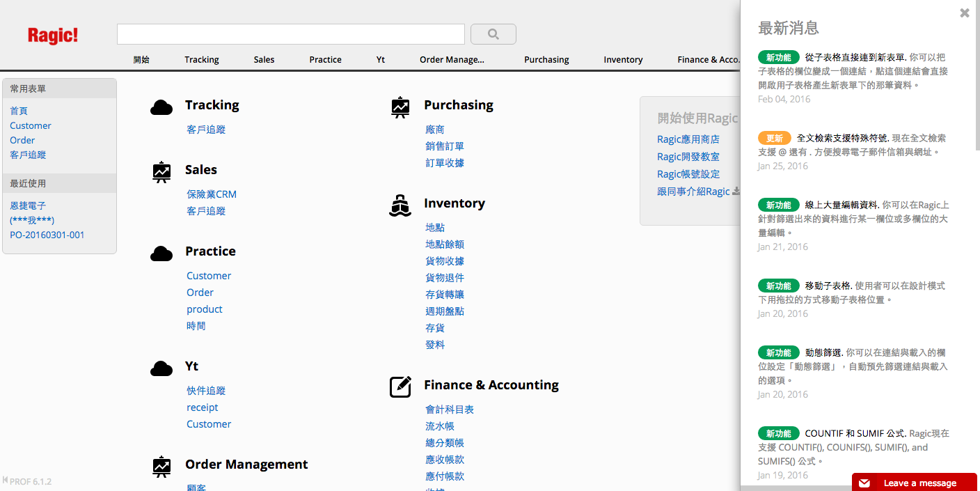The width and height of the screenshot is (980, 491).
Task: Open 訂單收據 under Purchasing
Action: (x=445, y=163)
